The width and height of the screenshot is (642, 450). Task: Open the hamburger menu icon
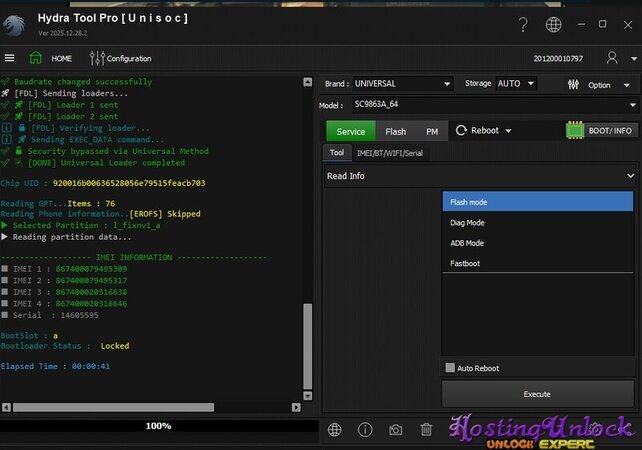[x=10, y=58]
